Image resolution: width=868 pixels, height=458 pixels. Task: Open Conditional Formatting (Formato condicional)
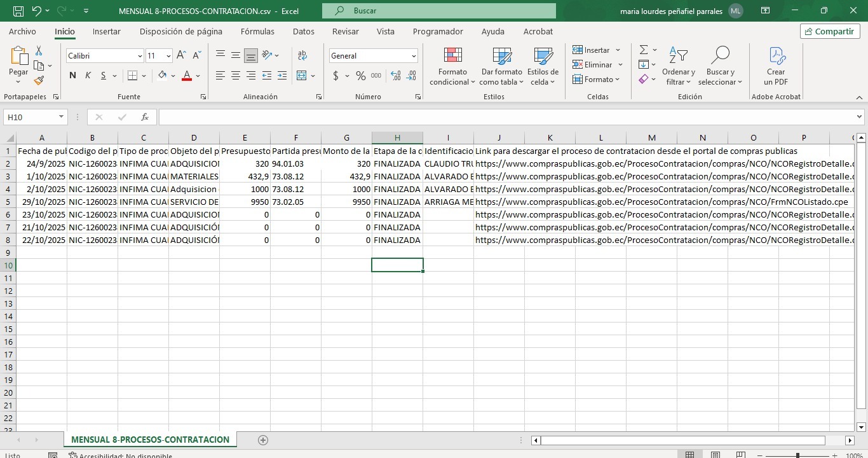[452, 67]
